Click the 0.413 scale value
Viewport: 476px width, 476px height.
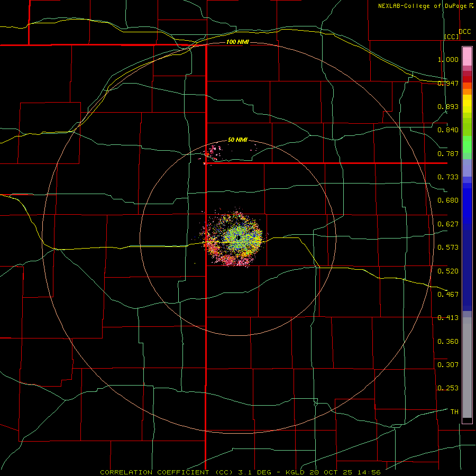[448, 318]
